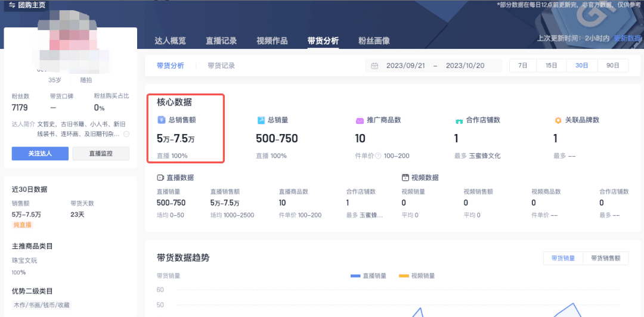
Task: Click start date 2023/09/21 field
Action: pyautogui.click(x=405, y=66)
